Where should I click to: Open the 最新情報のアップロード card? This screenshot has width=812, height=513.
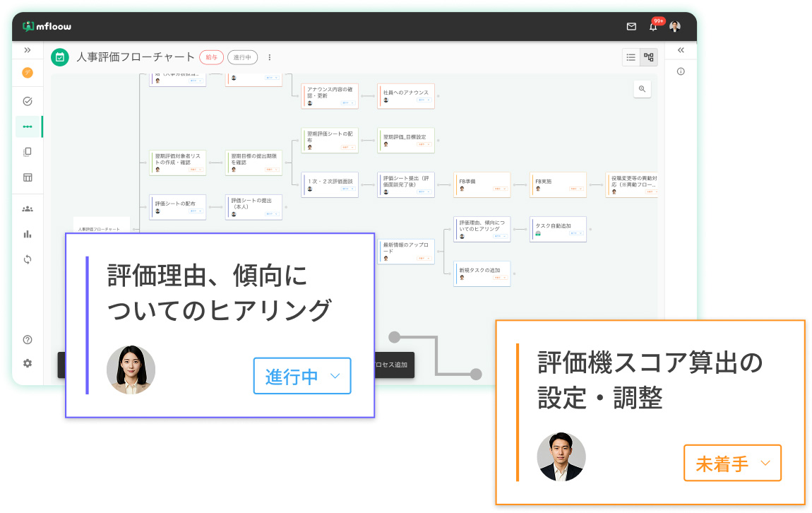click(x=406, y=252)
